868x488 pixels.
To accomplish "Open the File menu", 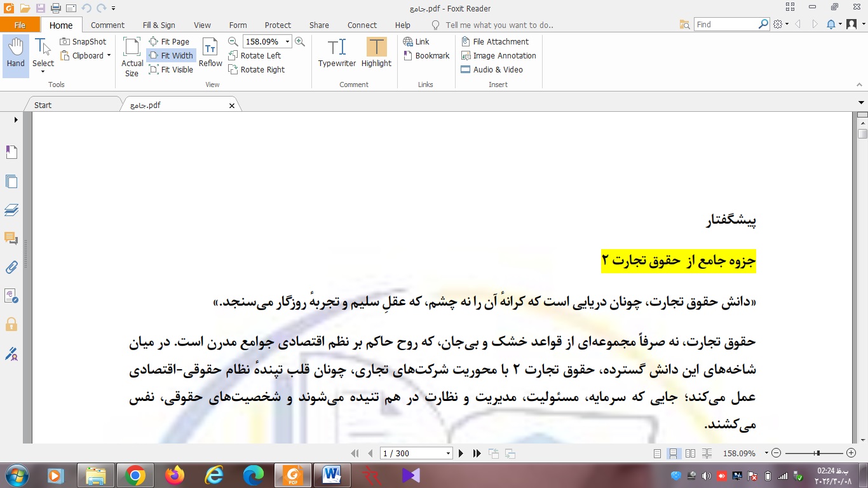I will 20,25.
